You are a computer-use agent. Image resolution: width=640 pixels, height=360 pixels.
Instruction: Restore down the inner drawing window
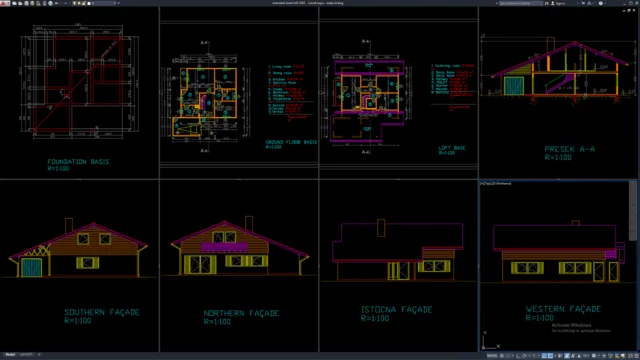tap(629, 11)
